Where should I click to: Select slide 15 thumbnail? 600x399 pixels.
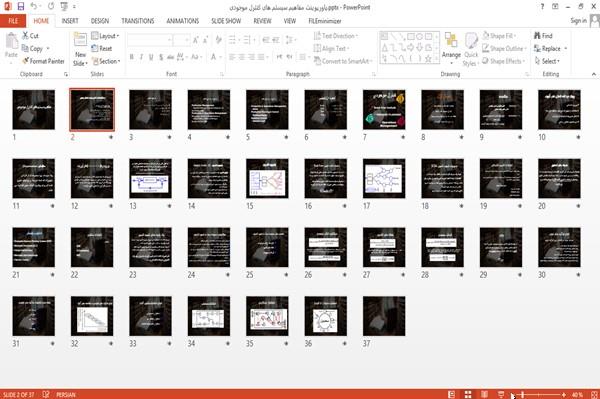coord(267,178)
